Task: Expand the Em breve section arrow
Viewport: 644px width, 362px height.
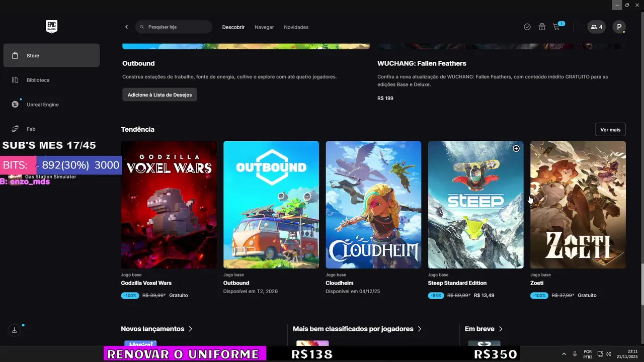Action: 500,329
